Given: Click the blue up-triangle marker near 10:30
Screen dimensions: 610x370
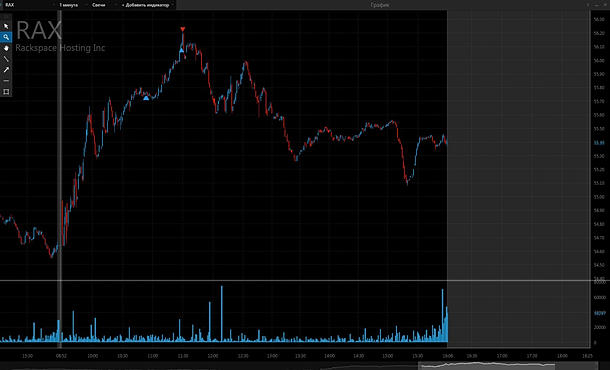Looking at the screenshot, I should coord(146,98).
